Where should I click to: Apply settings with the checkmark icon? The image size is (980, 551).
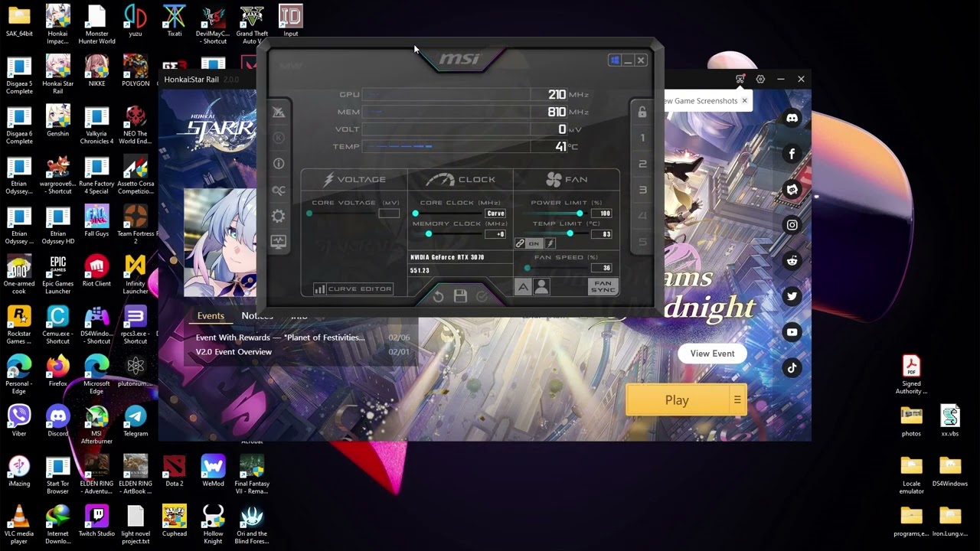click(x=482, y=296)
